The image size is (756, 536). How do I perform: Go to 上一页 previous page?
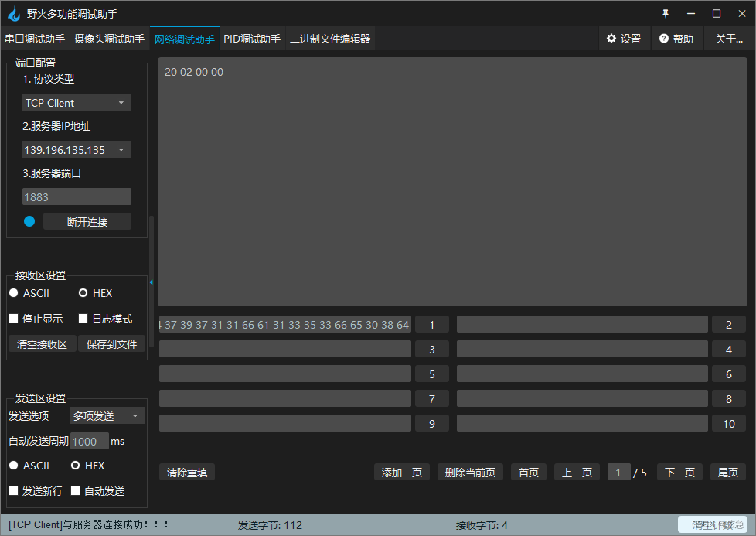pos(577,473)
